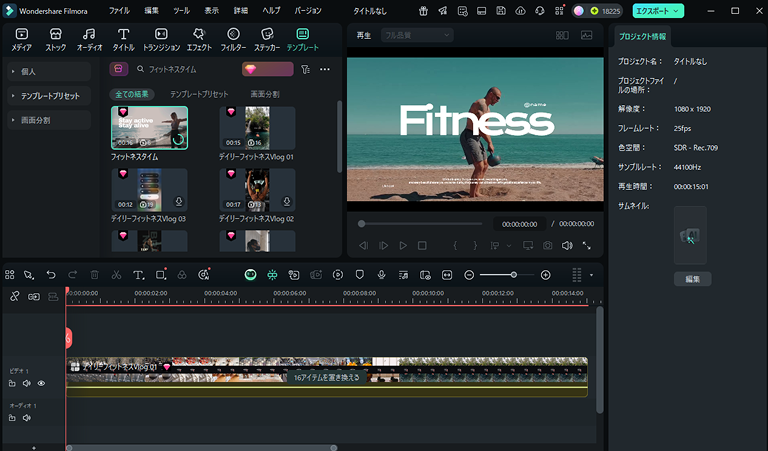Click the fullscreen expand arrows icon

pos(586,246)
